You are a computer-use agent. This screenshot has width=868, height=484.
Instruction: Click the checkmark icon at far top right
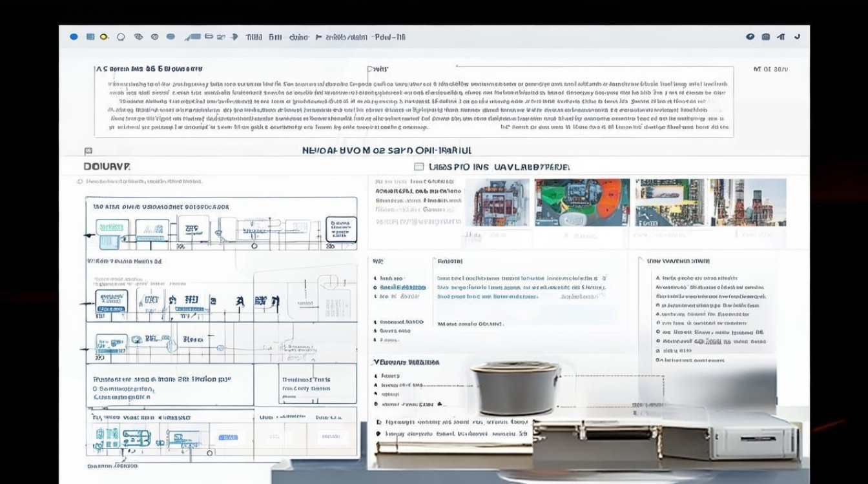coord(798,37)
